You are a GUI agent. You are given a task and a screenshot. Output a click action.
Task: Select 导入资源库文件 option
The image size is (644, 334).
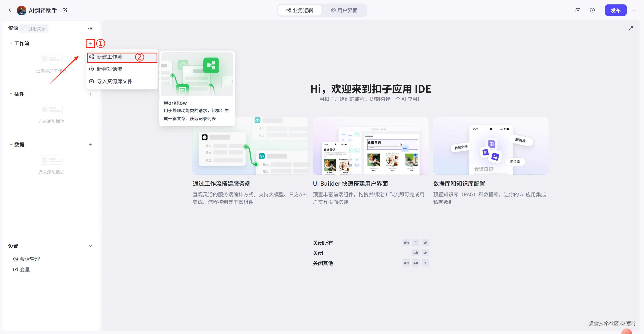pyautogui.click(x=115, y=81)
